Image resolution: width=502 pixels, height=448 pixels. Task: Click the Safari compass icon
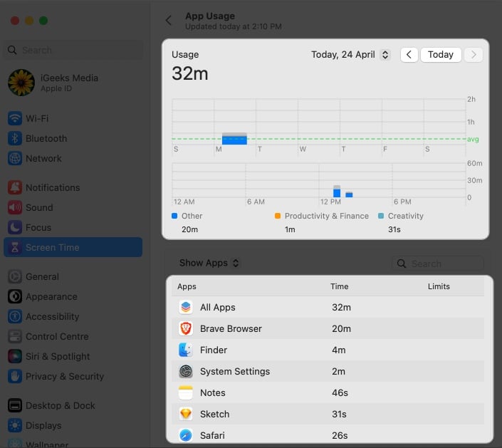(186, 435)
